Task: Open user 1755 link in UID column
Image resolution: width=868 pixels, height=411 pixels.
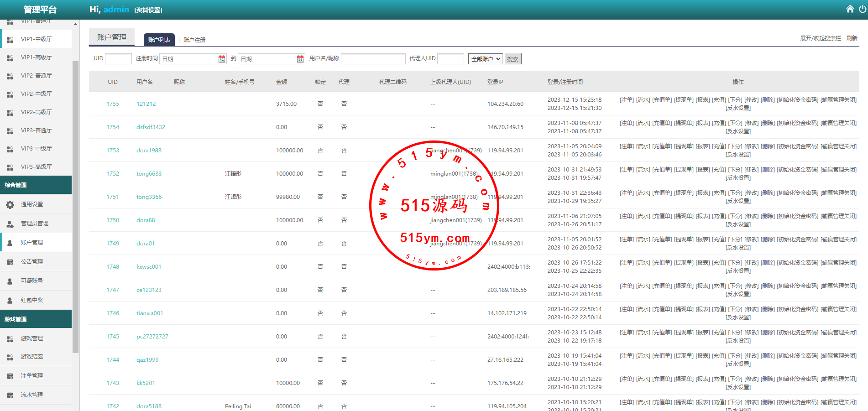Action: click(x=113, y=104)
